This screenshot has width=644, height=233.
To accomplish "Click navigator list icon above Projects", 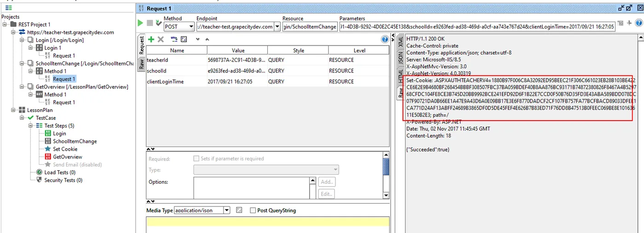I will click(8, 7).
